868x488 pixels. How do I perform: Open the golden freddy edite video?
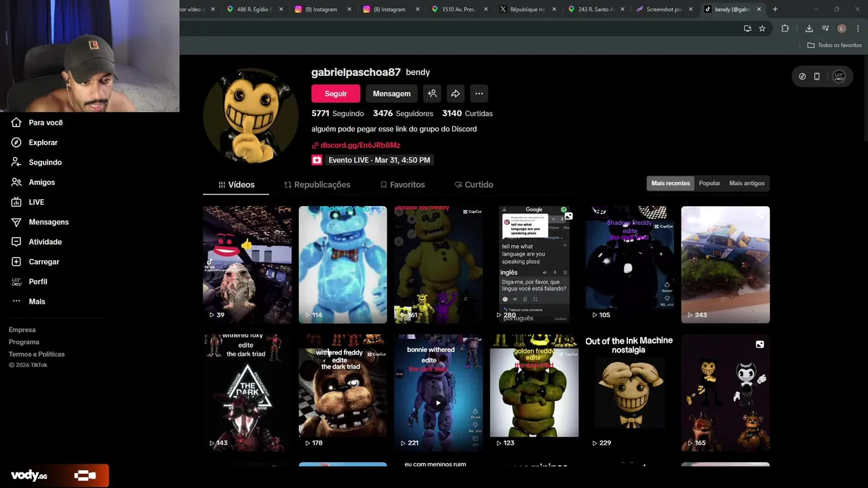point(534,392)
